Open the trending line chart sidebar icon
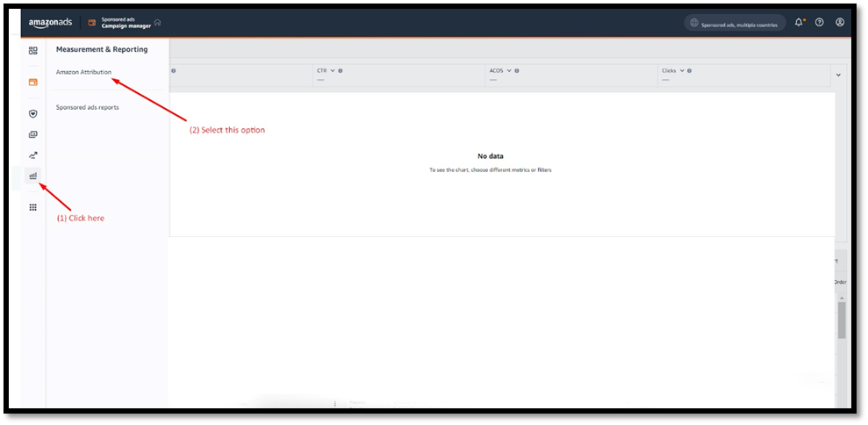 click(x=33, y=155)
